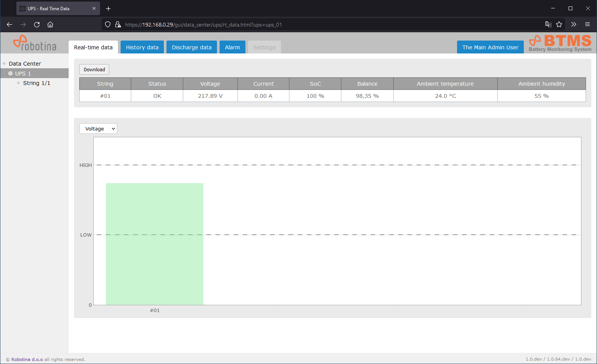
Task: Click the 98,35 % balance value
Action: coord(367,96)
